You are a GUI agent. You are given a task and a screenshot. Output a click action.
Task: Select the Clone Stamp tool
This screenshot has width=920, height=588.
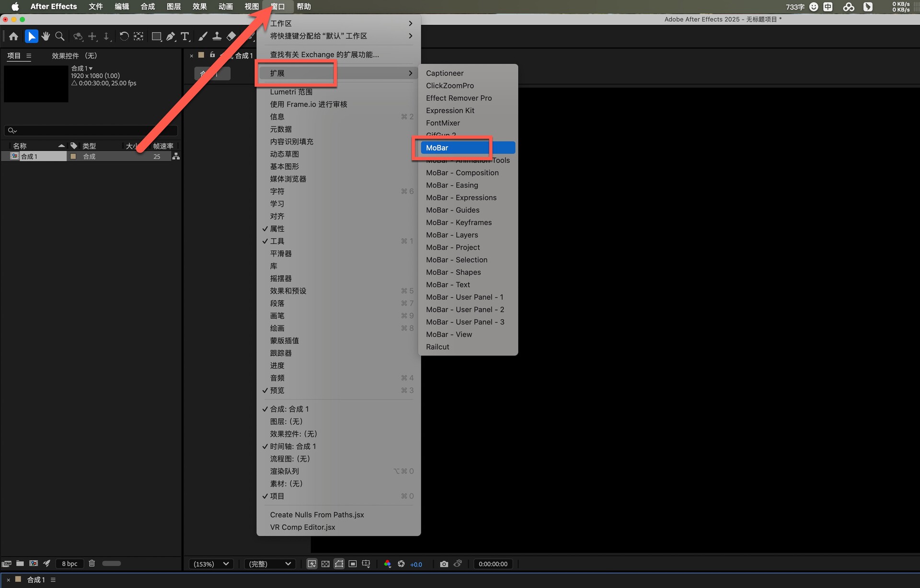point(217,36)
